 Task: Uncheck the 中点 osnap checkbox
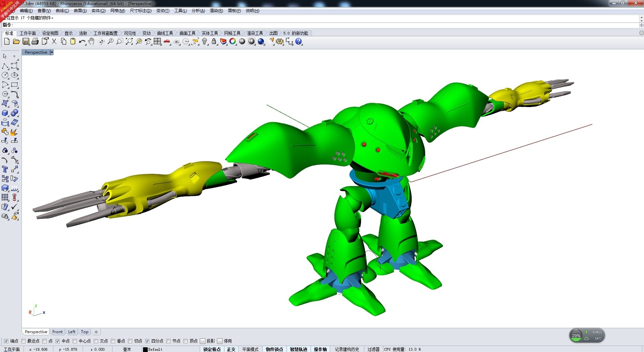[57, 341]
